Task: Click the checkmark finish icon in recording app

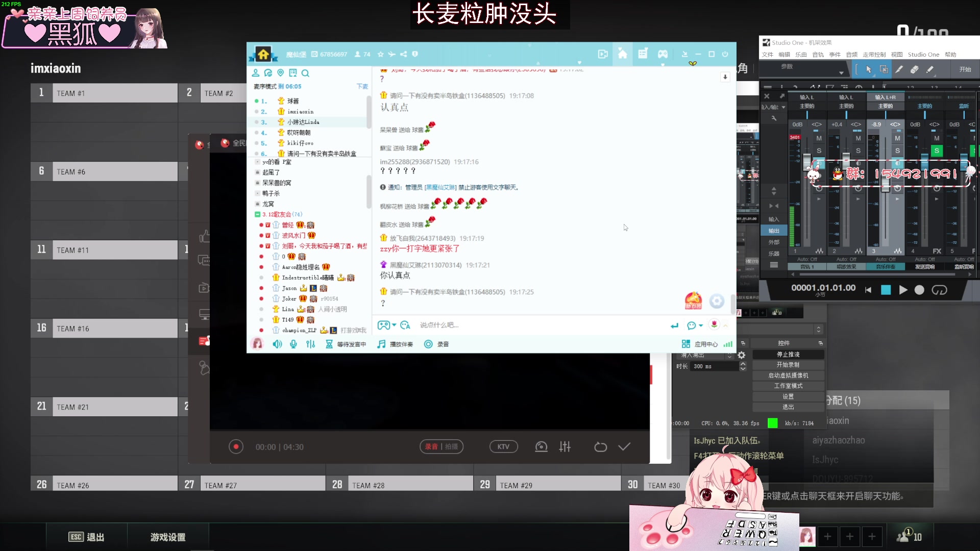Action: pyautogui.click(x=624, y=447)
